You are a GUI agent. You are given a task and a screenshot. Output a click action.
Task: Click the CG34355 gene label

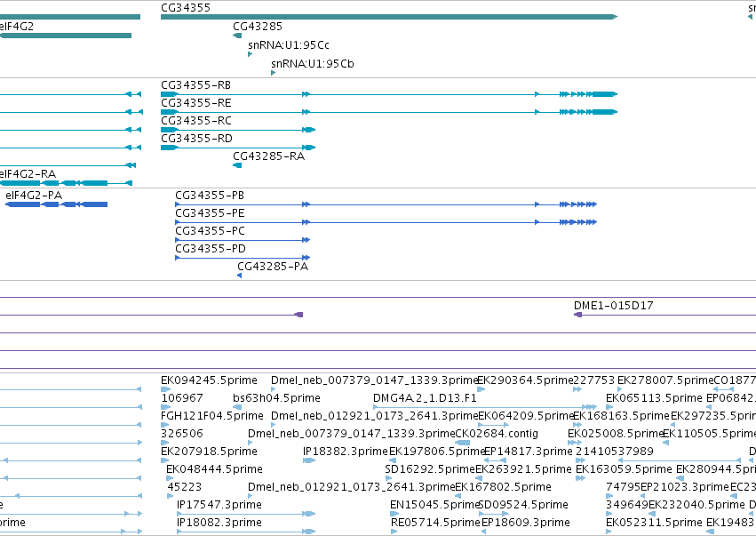point(186,8)
